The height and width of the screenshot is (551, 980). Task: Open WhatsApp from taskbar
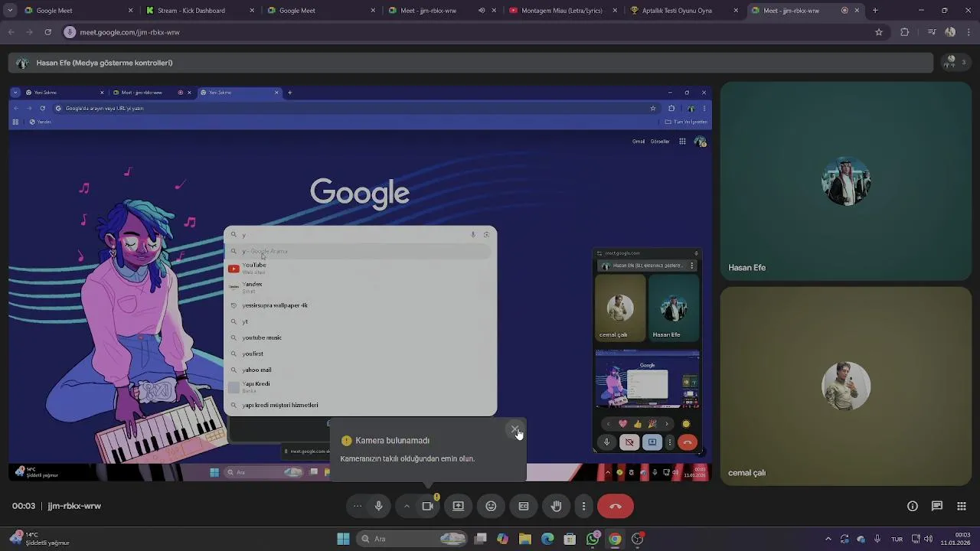click(593, 539)
